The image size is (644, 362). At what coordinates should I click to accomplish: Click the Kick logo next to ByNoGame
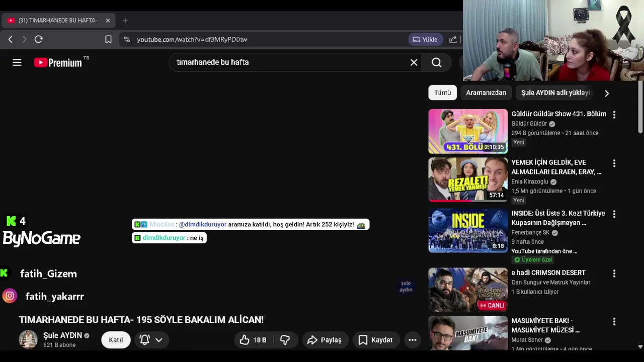point(11,221)
